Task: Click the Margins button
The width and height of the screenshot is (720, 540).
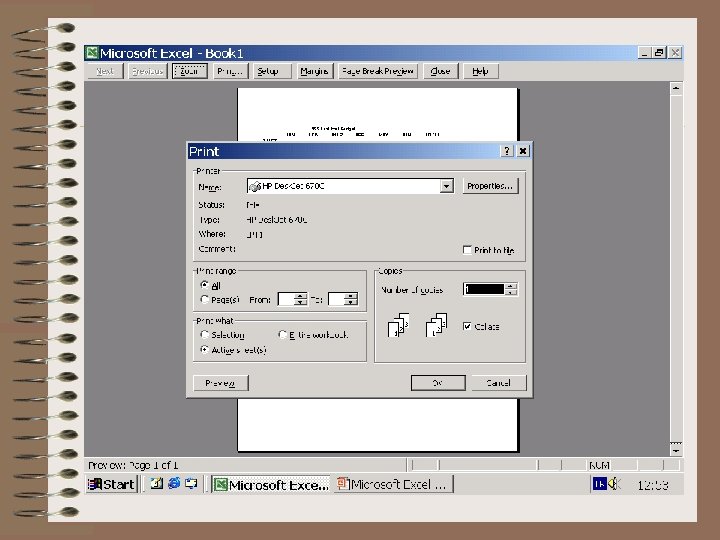Action: pyautogui.click(x=314, y=71)
